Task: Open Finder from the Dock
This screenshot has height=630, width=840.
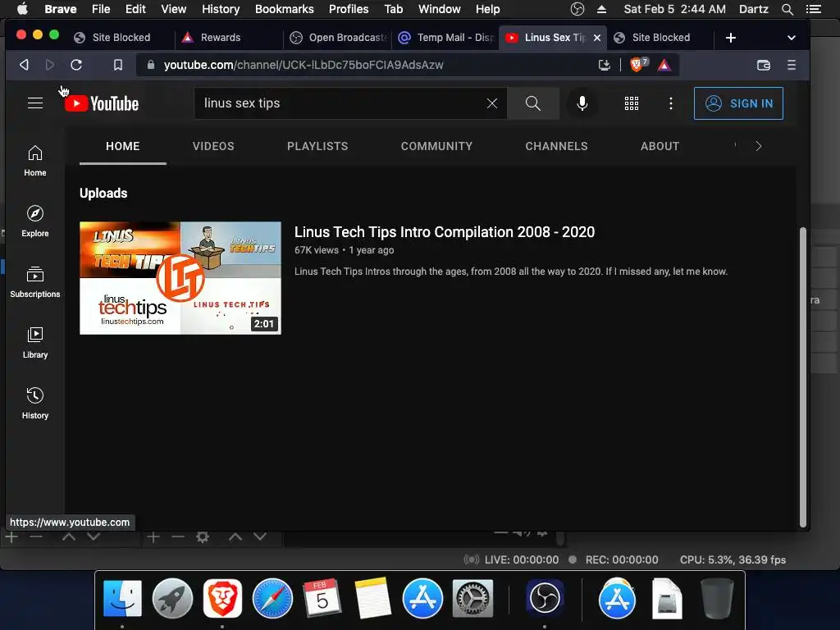Action: (123, 598)
